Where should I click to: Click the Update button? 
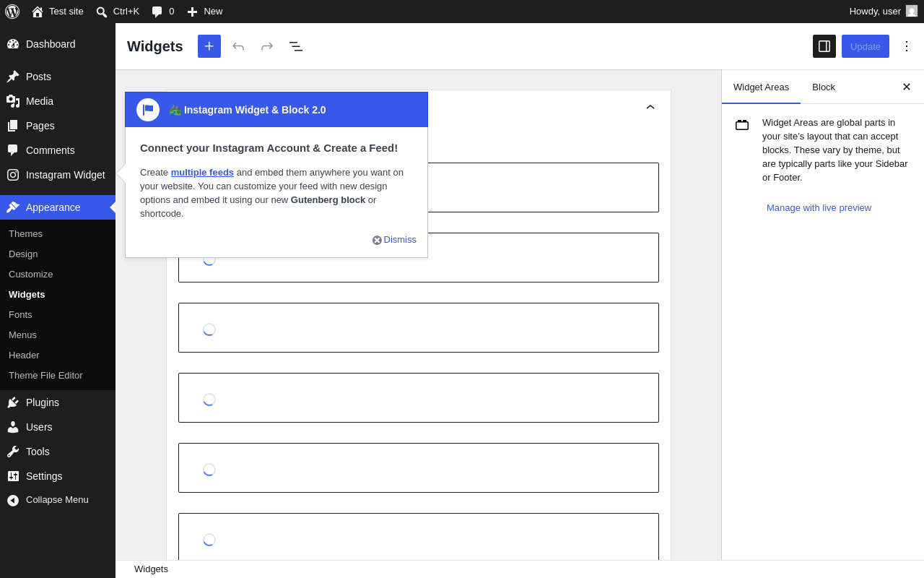866,46
